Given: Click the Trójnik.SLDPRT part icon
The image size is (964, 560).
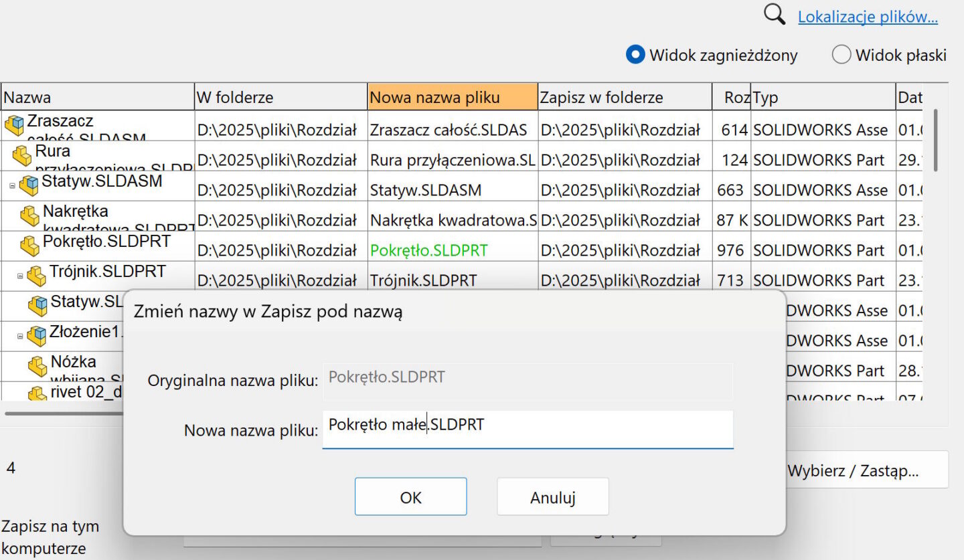Looking at the screenshot, I should pyautogui.click(x=37, y=275).
